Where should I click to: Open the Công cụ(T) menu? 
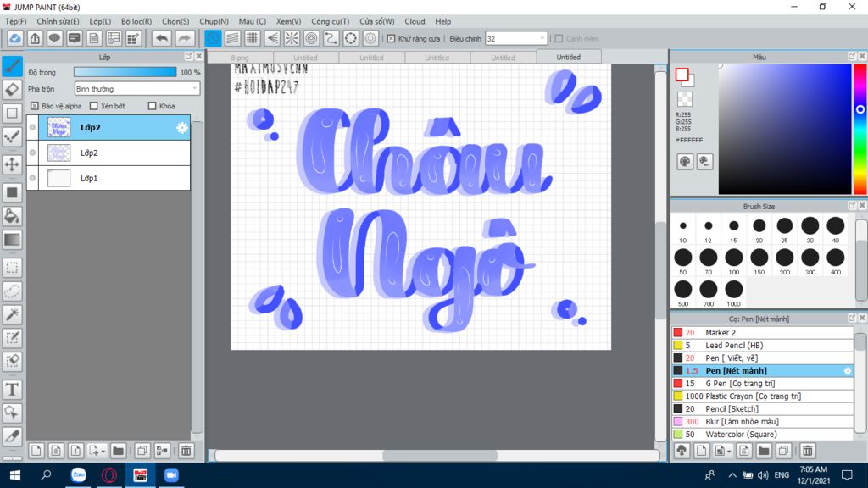pos(330,21)
